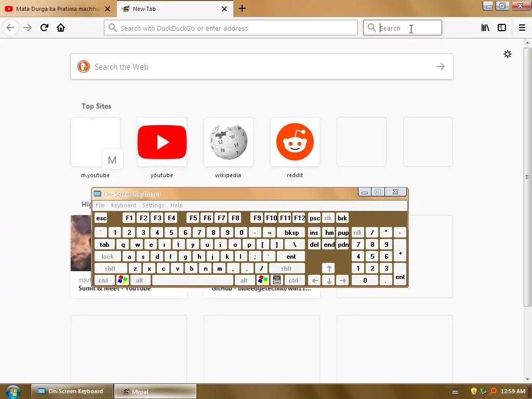Screen dimensions: 532x399
Task: Click the del key
Action: 314,245
